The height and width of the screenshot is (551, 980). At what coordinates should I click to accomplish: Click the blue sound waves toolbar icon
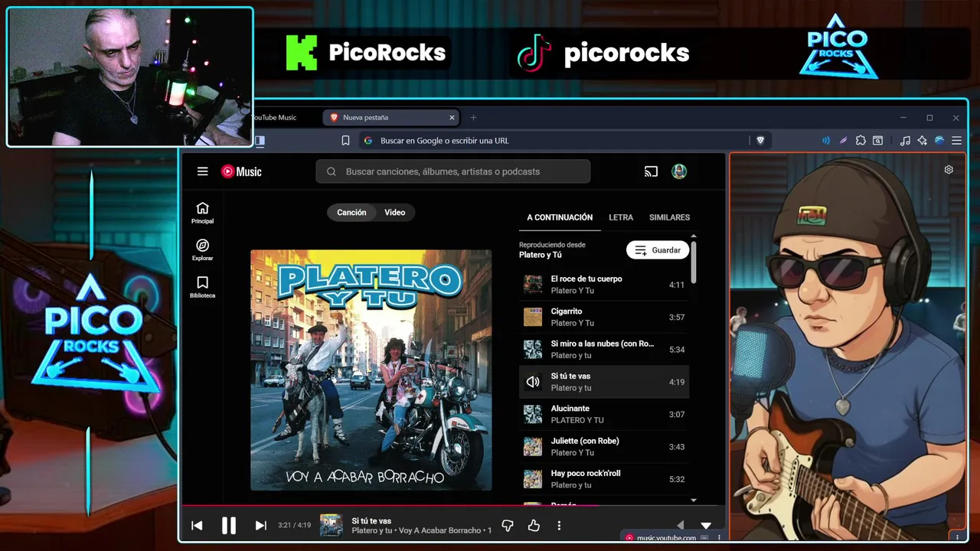(825, 140)
